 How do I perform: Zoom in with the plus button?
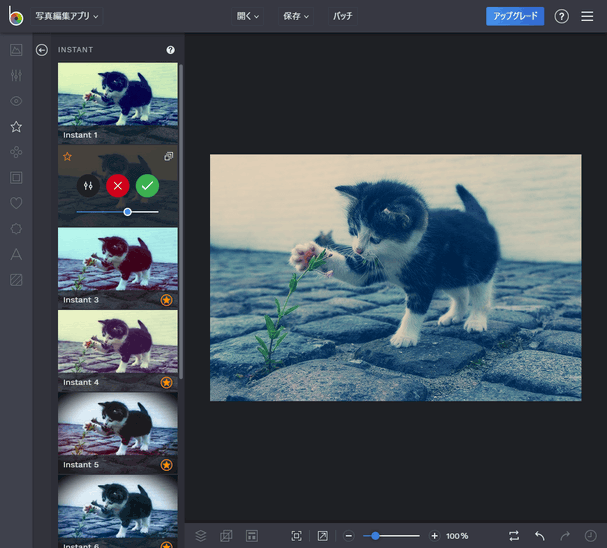click(x=434, y=536)
